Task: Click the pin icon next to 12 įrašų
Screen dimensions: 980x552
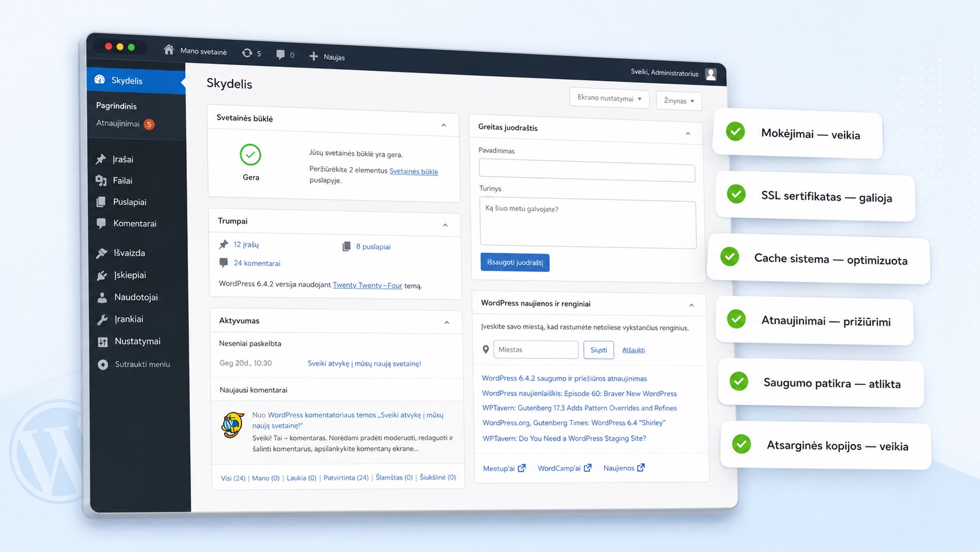Action: (223, 244)
